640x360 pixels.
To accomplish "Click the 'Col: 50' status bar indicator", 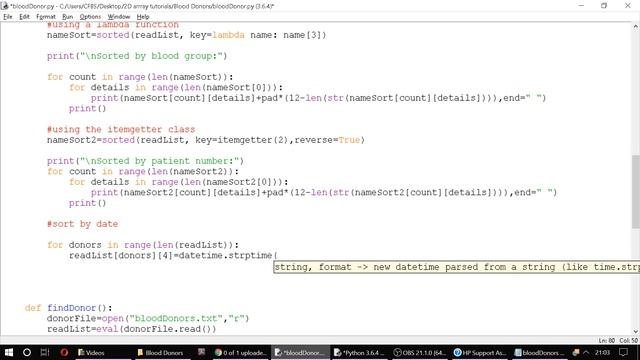I will pos(628,340).
